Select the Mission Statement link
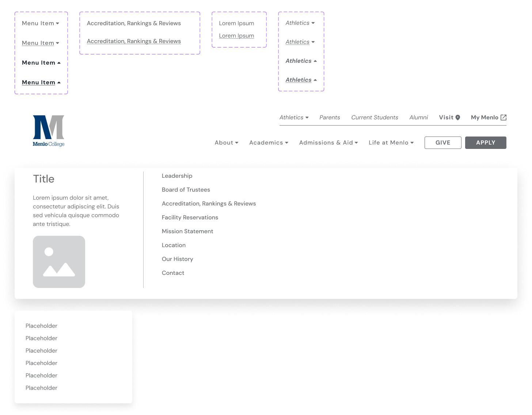This screenshot has height=415, width=532. coord(187,231)
